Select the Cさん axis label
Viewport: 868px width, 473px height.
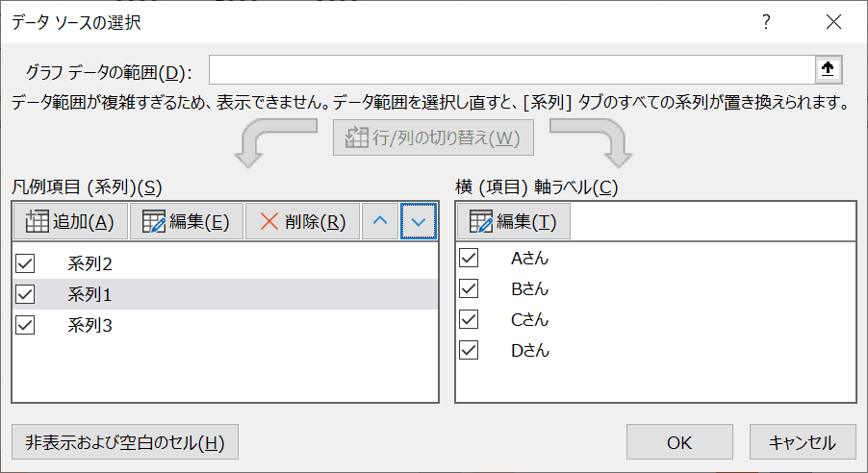pyautogui.click(x=530, y=320)
